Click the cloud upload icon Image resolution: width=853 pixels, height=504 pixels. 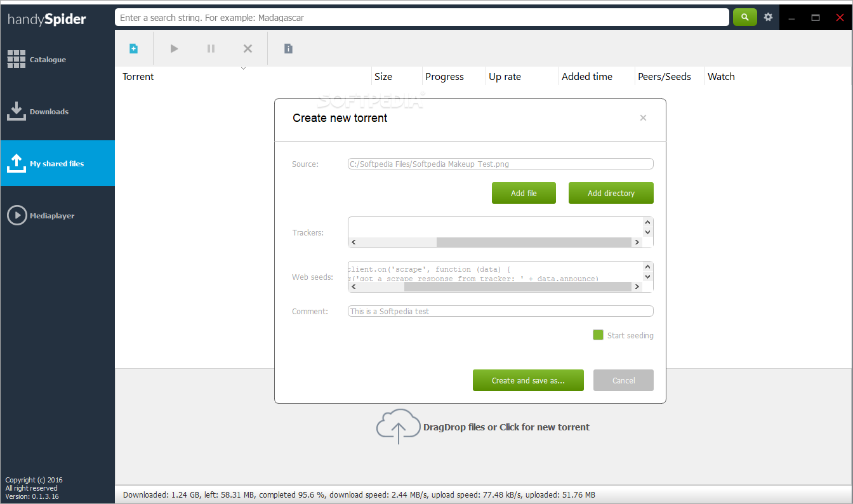click(399, 427)
